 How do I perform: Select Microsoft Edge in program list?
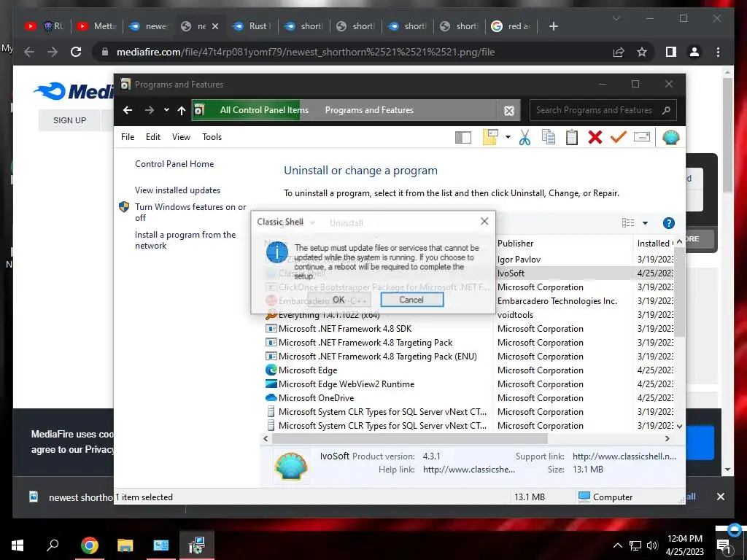tap(308, 370)
